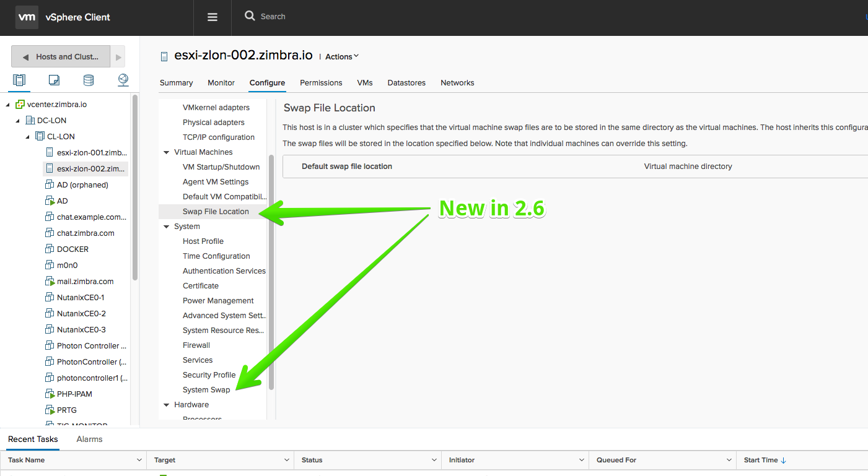Screen dimensions: 868x476
Task: Open Host Profile settings
Action: tap(203, 241)
